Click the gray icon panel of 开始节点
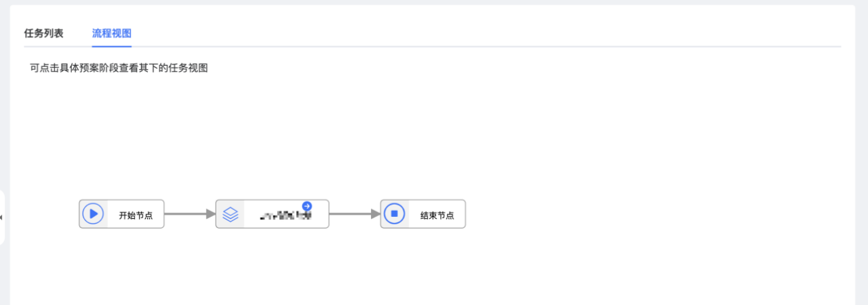This screenshot has height=305, width=868. [x=94, y=214]
